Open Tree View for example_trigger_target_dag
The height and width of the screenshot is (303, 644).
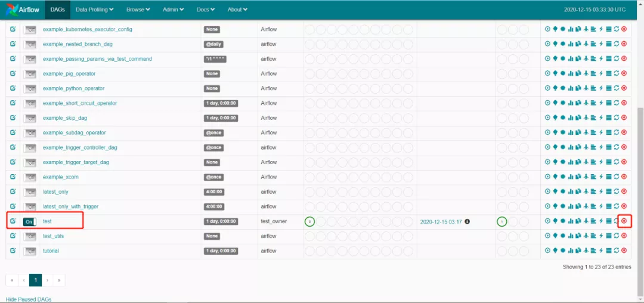[555, 162]
